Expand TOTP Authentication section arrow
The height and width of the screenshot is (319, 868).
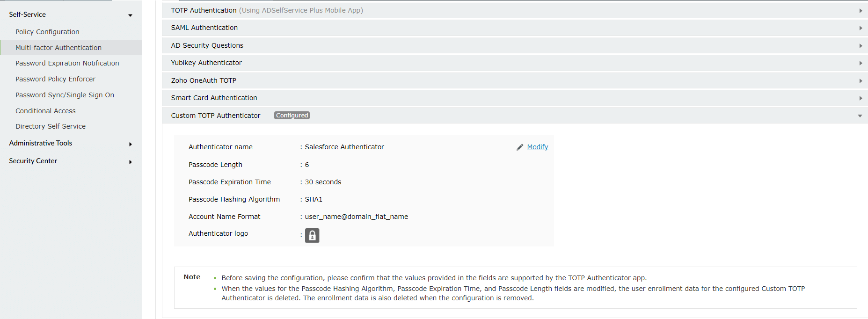point(860,11)
